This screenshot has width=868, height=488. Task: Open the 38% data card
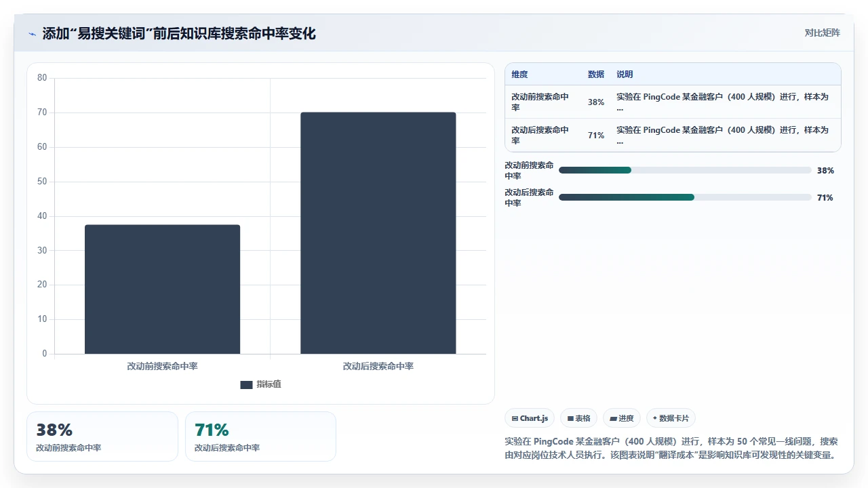pyautogui.click(x=102, y=436)
